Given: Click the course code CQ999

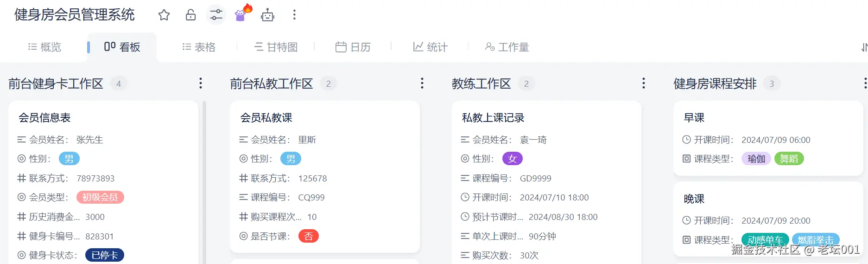Looking at the screenshot, I should tap(311, 197).
